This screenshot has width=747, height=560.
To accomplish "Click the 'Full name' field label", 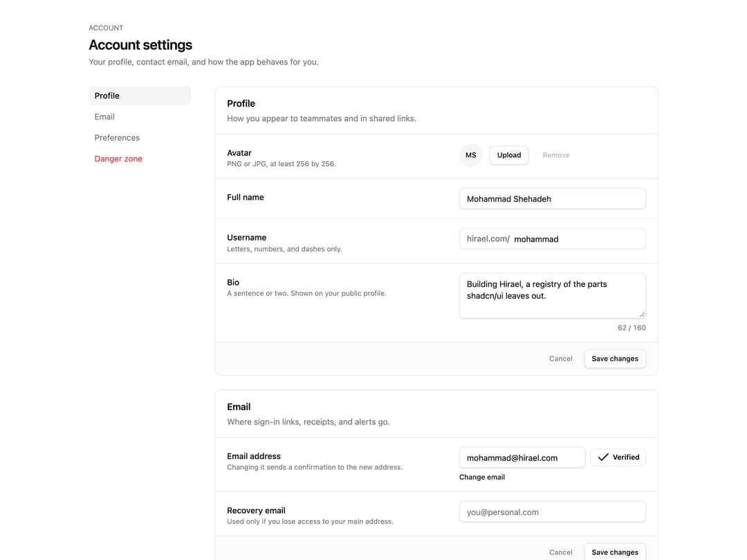I will [x=246, y=197].
